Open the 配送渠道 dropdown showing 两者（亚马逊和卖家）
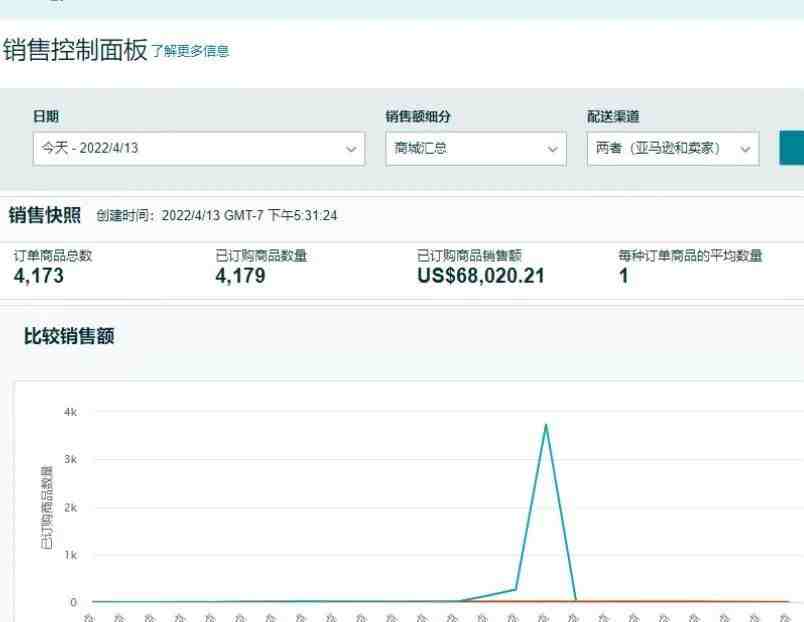 (x=673, y=148)
